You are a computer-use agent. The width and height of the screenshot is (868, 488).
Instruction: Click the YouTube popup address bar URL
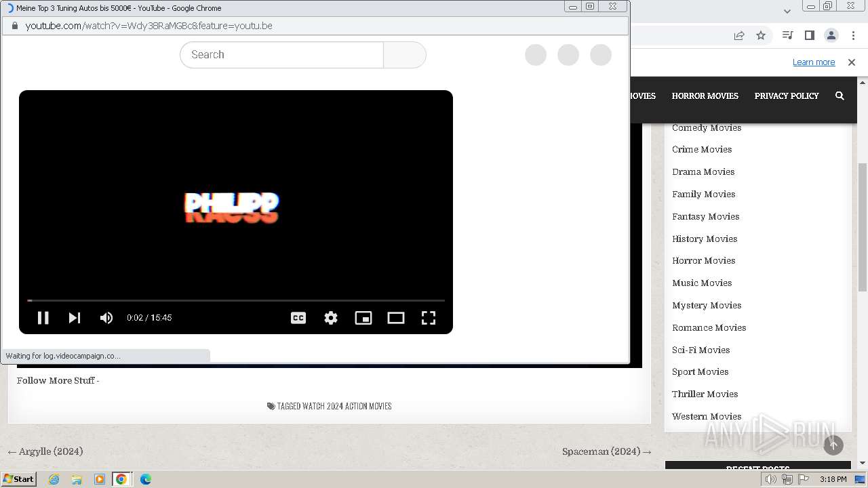[149, 26]
